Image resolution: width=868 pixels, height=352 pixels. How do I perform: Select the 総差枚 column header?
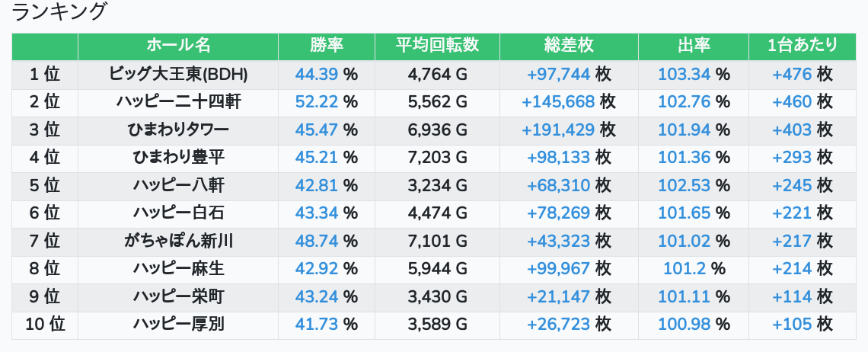pos(569,46)
